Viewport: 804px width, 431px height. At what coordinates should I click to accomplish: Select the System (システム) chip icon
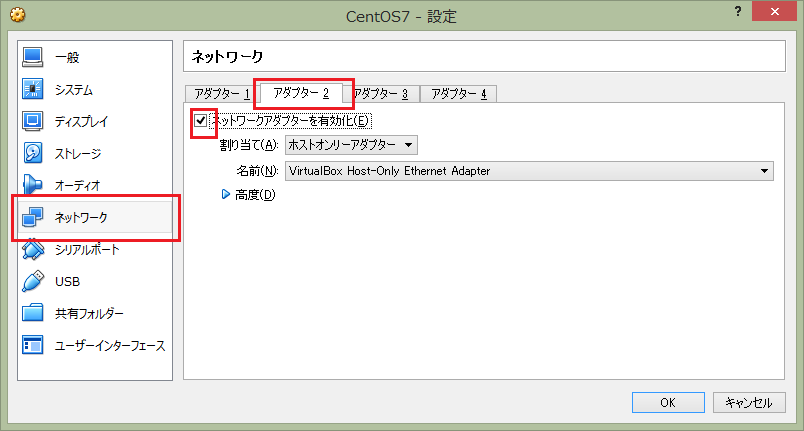33,90
